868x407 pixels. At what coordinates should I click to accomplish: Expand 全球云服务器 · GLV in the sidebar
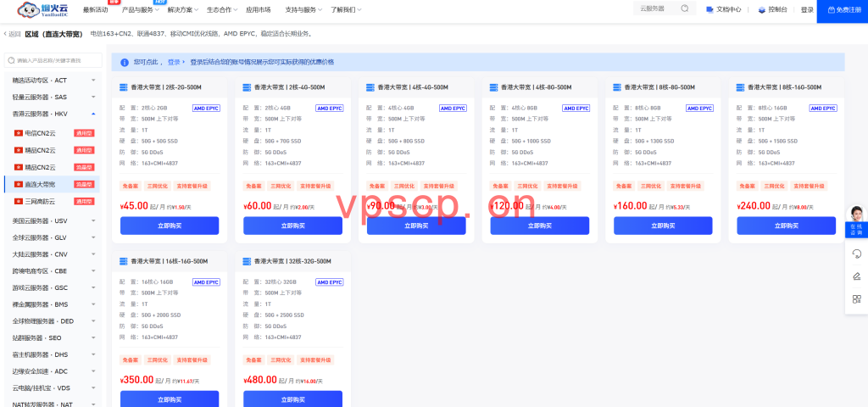53,237
